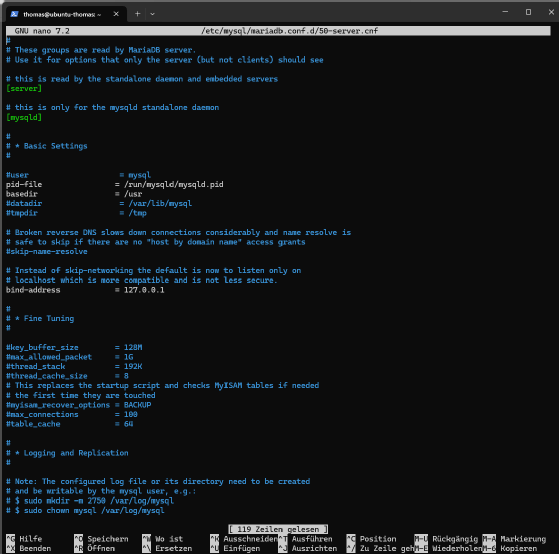Click the GNU nano 7.2 label
The image size is (559, 554).
(42, 31)
